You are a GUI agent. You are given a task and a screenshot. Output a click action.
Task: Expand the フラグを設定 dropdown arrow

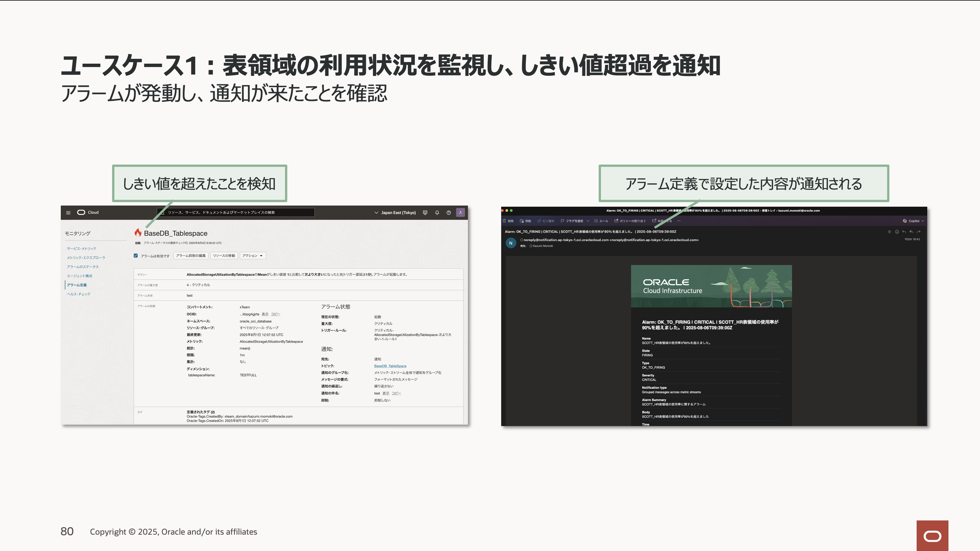pos(588,221)
